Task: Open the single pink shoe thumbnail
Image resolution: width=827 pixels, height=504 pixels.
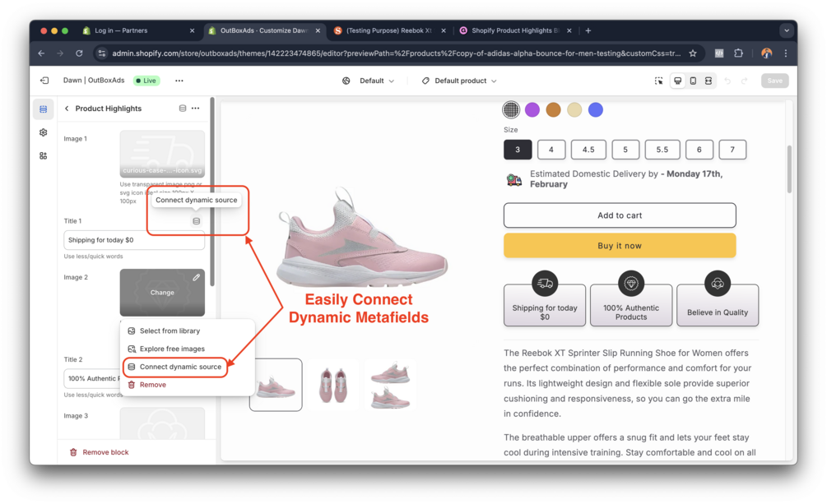Action: pyautogui.click(x=276, y=385)
